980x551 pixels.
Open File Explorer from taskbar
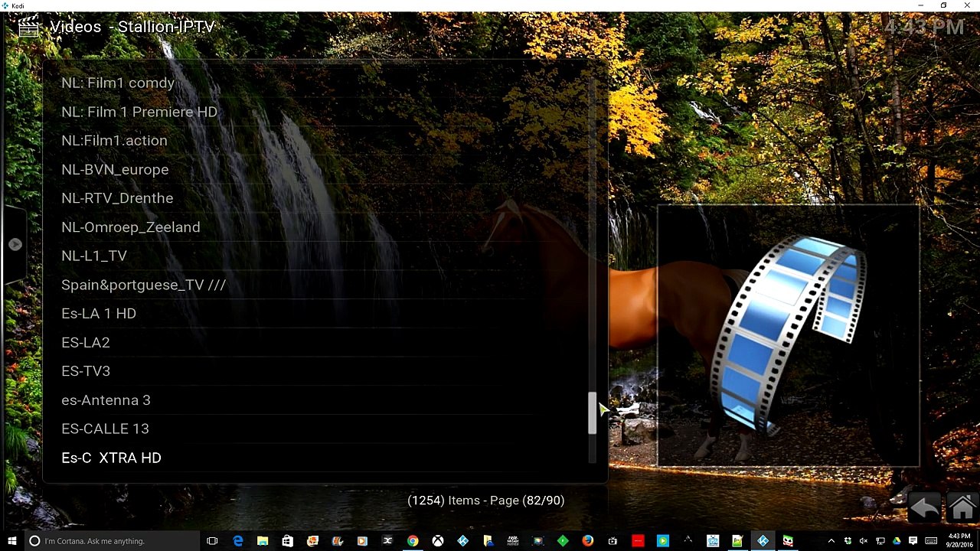pos(263,541)
